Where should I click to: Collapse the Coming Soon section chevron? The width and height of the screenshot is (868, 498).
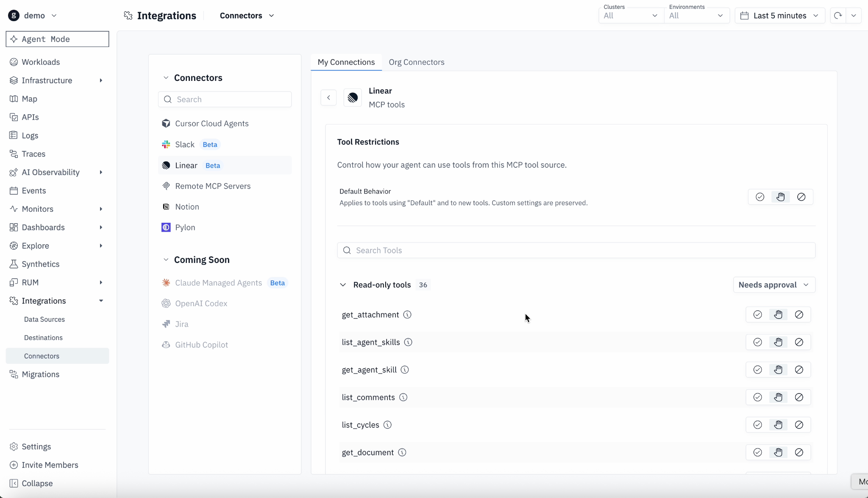166,260
